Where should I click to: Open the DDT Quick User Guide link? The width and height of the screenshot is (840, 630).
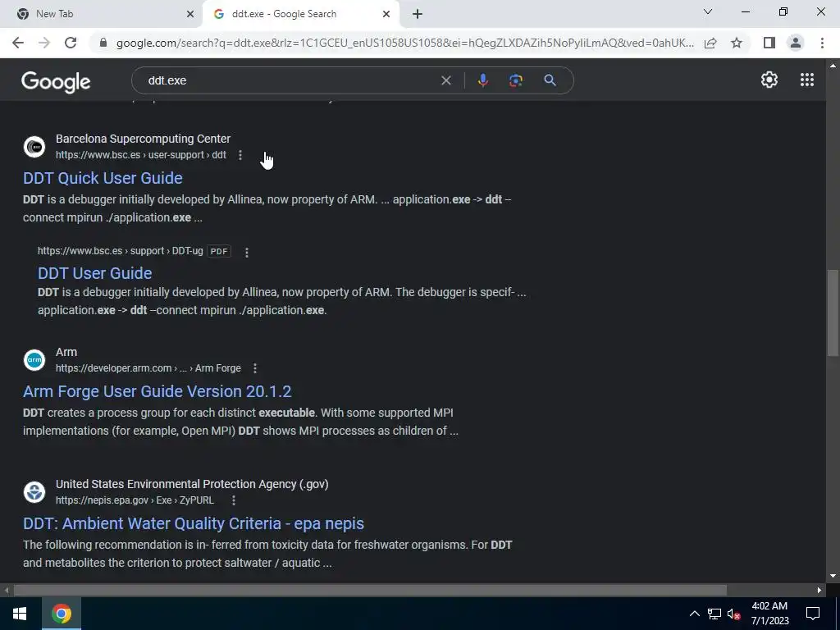coord(103,178)
